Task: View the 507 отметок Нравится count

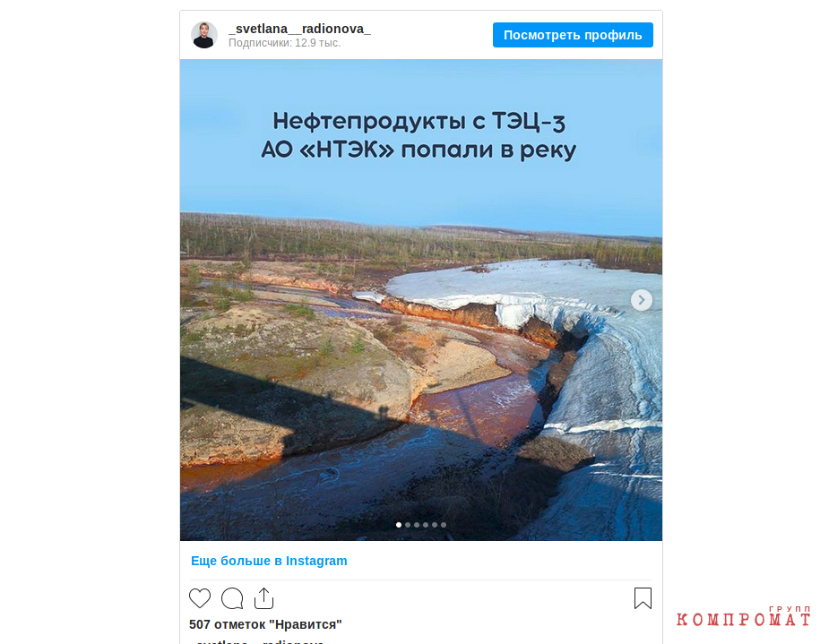Action: (265, 624)
